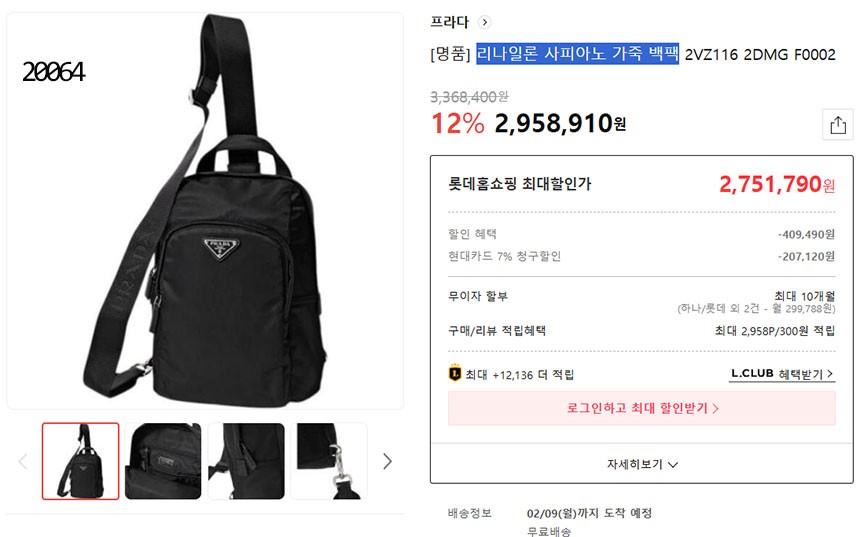Click the model code 2VZ116 2DMG F0002
The height and width of the screenshot is (537, 860).
pyautogui.click(x=760, y=54)
